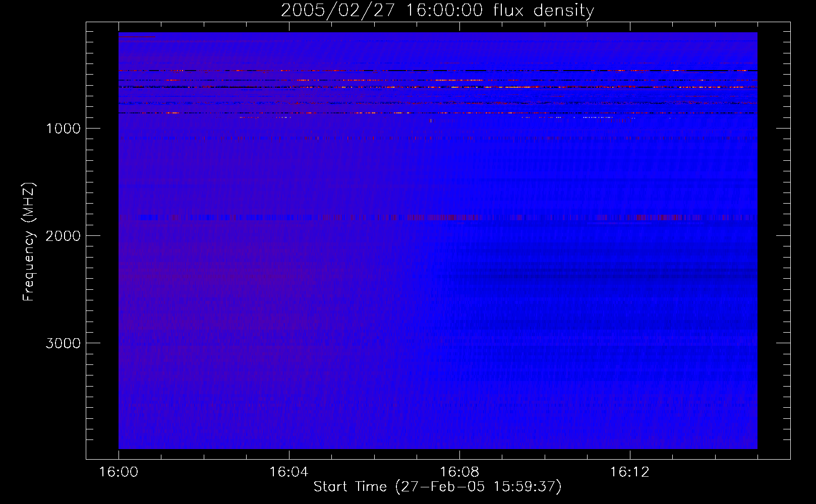Click the plot title '2005/02/27 16:00:00 flux density'
Screen dimensions: 816x504
point(437,11)
